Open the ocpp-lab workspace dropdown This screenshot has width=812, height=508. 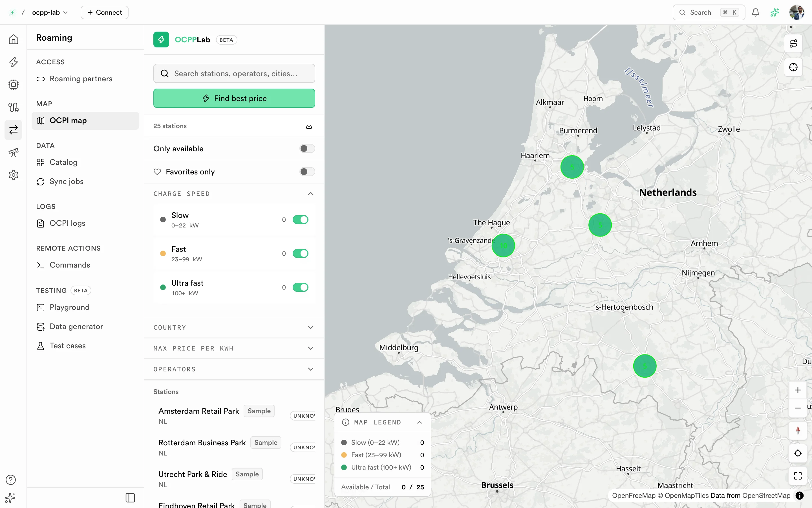(50, 12)
